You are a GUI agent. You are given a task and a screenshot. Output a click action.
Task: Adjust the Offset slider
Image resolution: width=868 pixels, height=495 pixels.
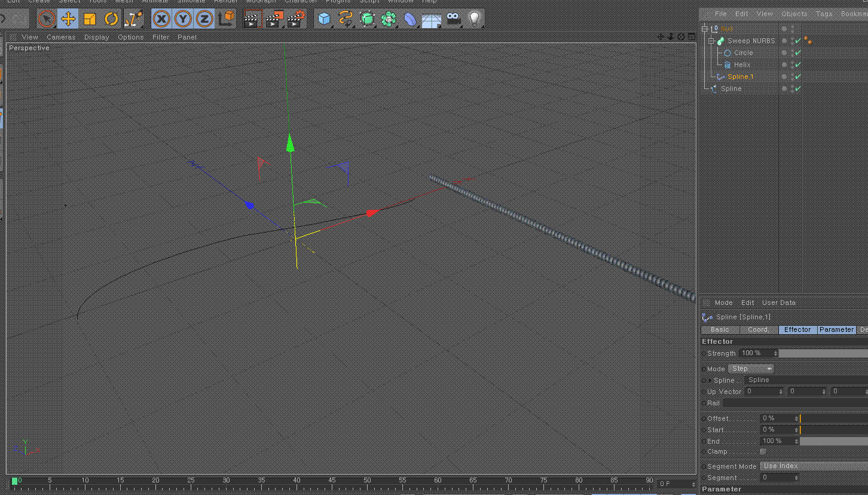pos(833,418)
